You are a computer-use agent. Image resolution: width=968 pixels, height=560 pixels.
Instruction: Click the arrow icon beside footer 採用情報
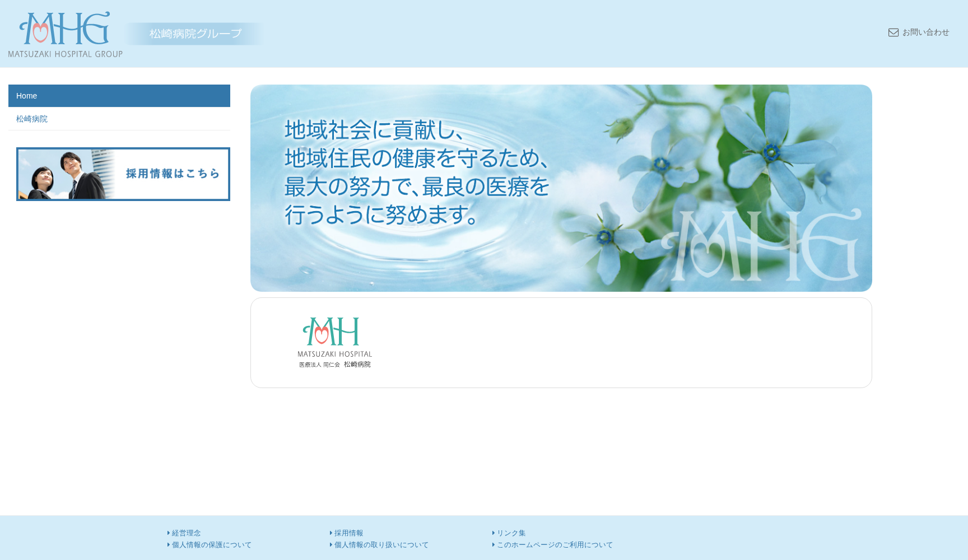[x=331, y=533]
